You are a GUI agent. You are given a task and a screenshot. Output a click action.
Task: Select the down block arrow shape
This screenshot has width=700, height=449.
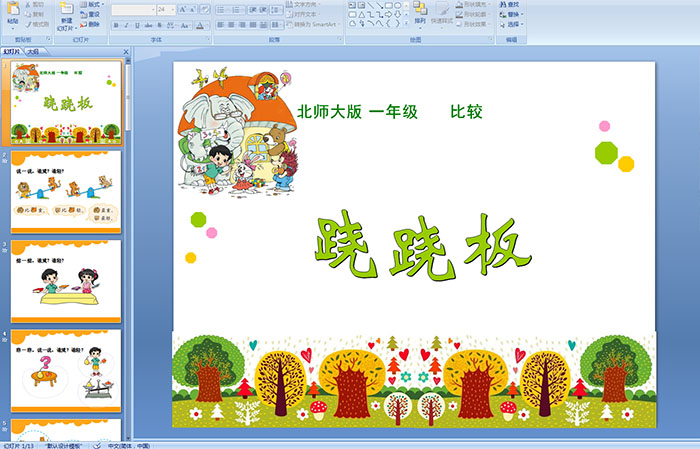[398, 15]
